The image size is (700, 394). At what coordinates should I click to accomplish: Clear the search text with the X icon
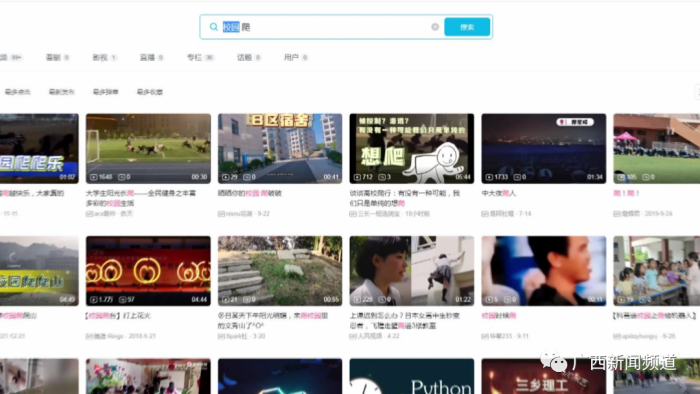click(x=435, y=27)
